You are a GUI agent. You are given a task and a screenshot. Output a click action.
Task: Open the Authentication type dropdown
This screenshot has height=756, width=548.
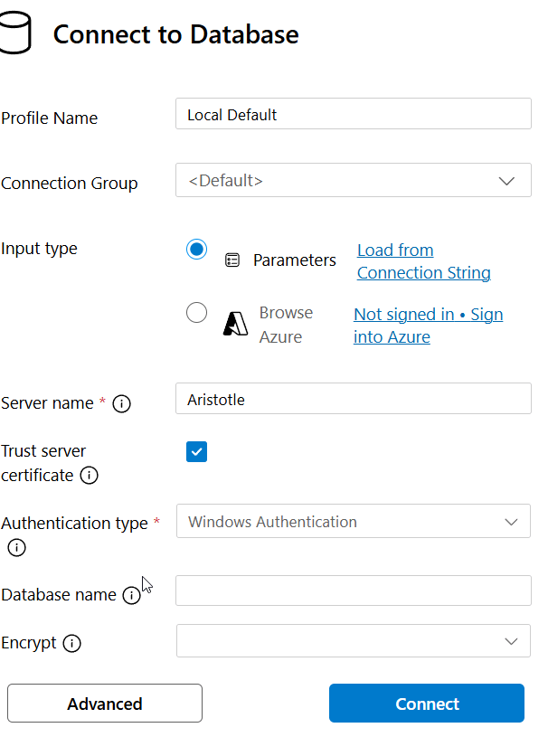353,522
